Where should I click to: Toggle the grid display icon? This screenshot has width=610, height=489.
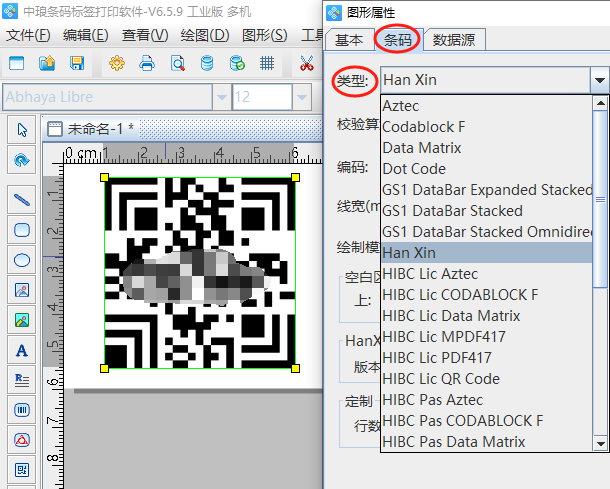(267, 64)
